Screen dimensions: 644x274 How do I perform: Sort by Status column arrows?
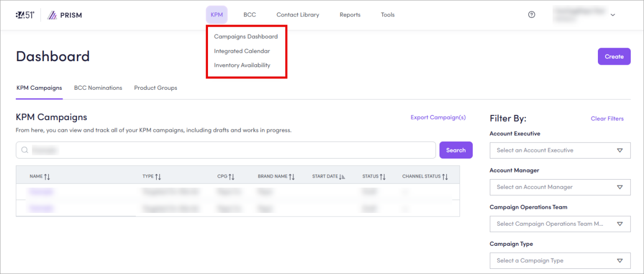click(x=383, y=177)
